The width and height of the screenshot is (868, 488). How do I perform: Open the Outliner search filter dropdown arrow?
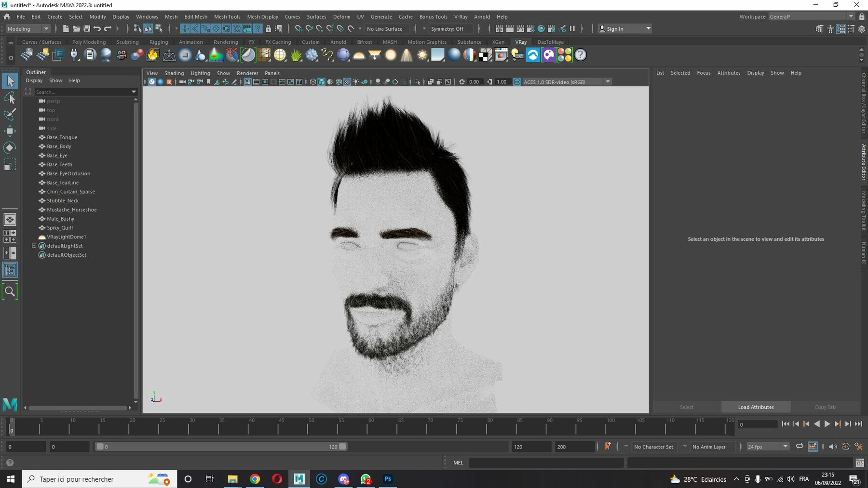tap(134, 92)
